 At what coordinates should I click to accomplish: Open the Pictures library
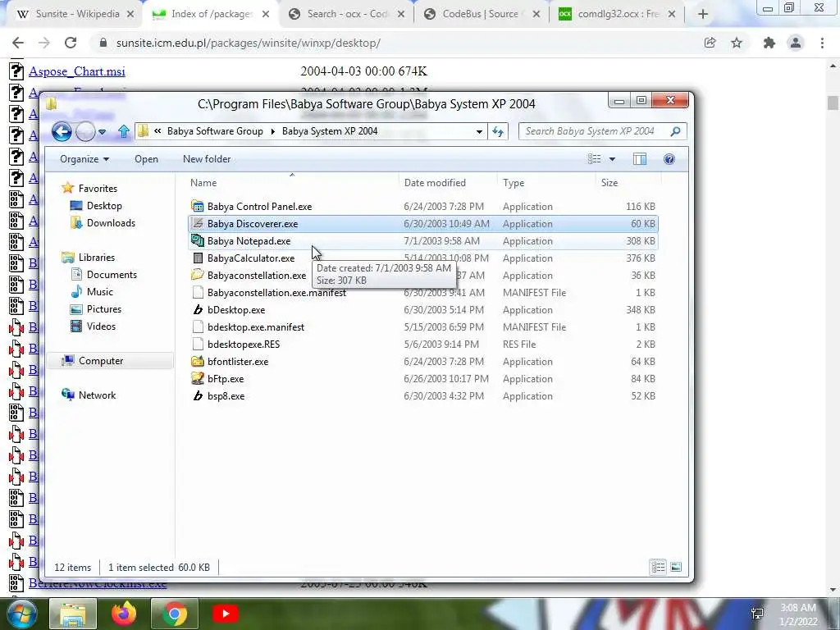pyautogui.click(x=104, y=309)
